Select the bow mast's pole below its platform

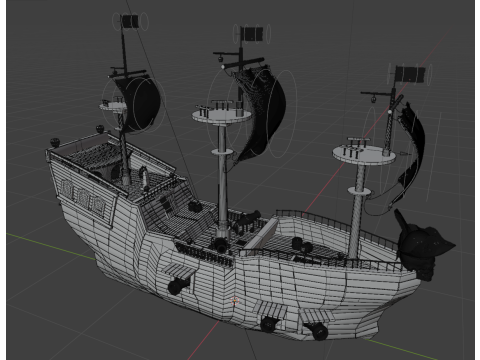(357, 211)
